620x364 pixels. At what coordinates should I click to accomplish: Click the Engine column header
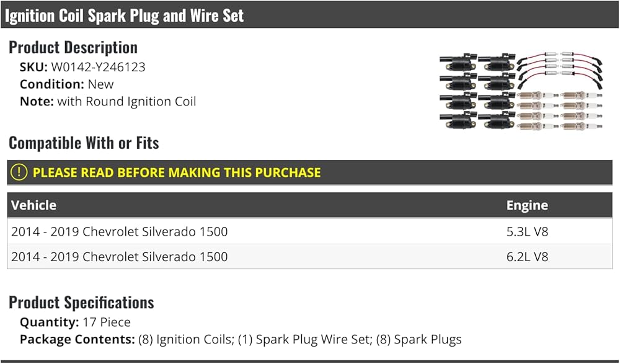527,205
